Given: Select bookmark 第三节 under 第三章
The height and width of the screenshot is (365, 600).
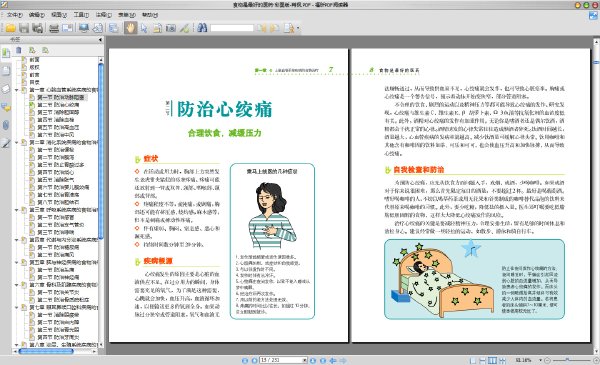Looking at the screenshot, I should [x=55, y=233].
